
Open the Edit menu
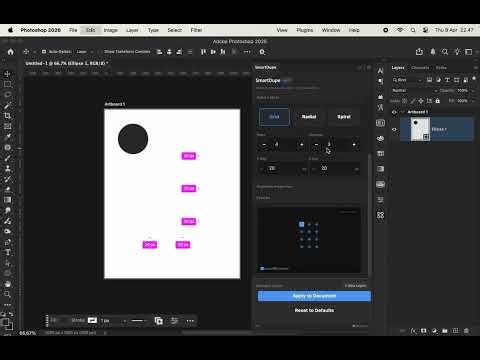point(90,30)
